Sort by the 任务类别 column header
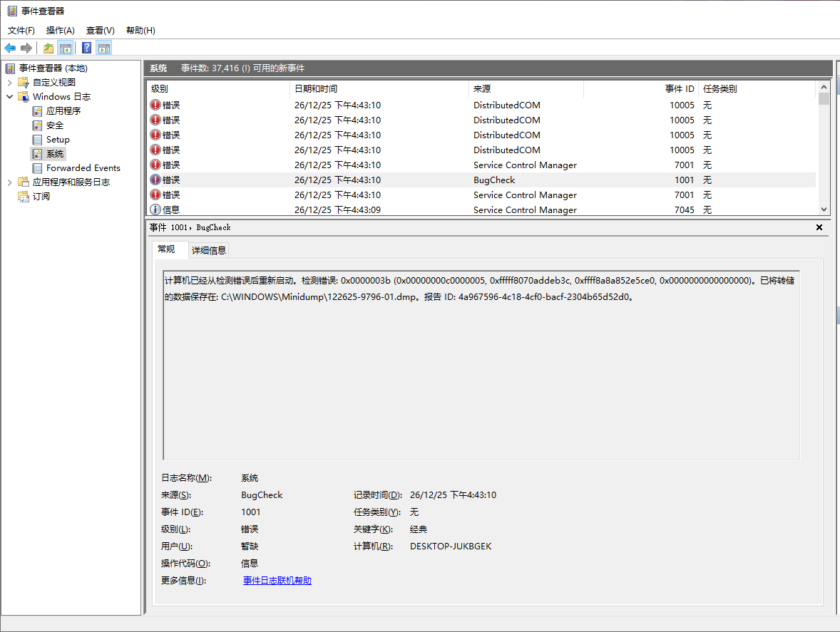The height and width of the screenshot is (632, 840). coord(757,89)
